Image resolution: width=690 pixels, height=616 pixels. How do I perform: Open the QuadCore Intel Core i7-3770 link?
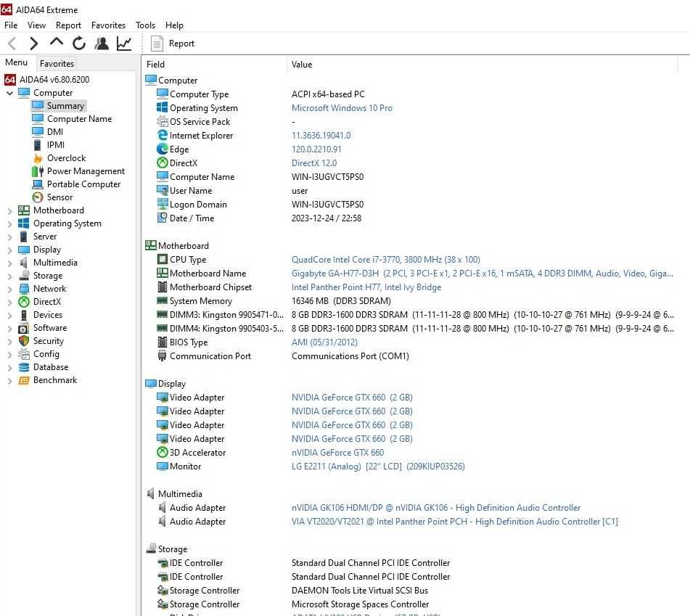(x=385, y=260)
